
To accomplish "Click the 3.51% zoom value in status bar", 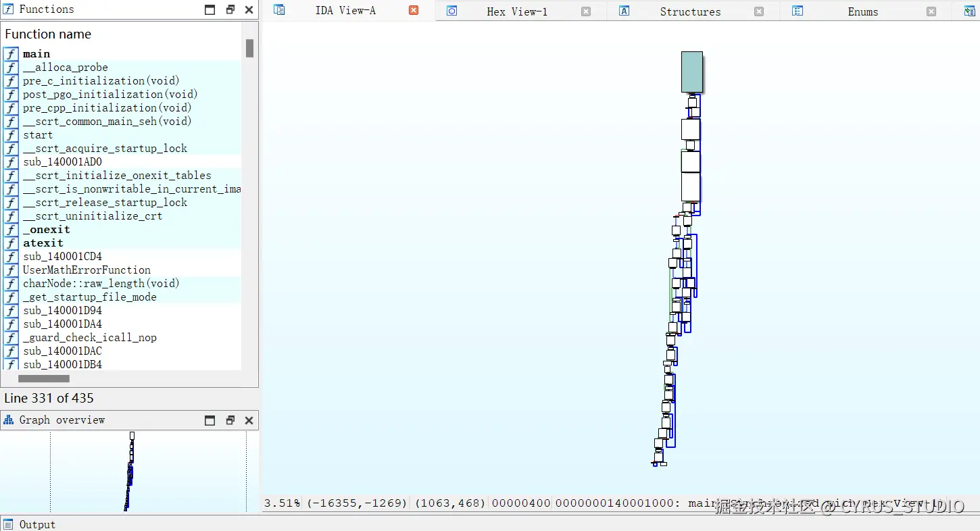I will click(282, 503).
